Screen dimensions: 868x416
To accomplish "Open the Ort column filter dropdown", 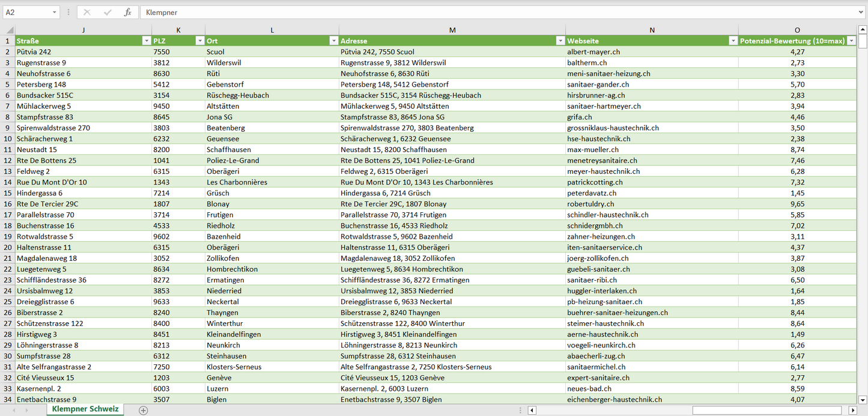I will [x=333, y=41].
